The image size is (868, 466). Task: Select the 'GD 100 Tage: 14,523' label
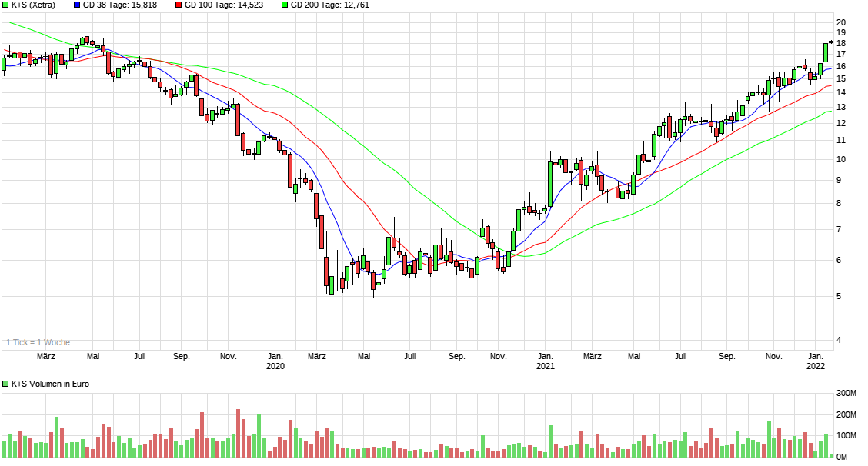(x=224, y=5)
